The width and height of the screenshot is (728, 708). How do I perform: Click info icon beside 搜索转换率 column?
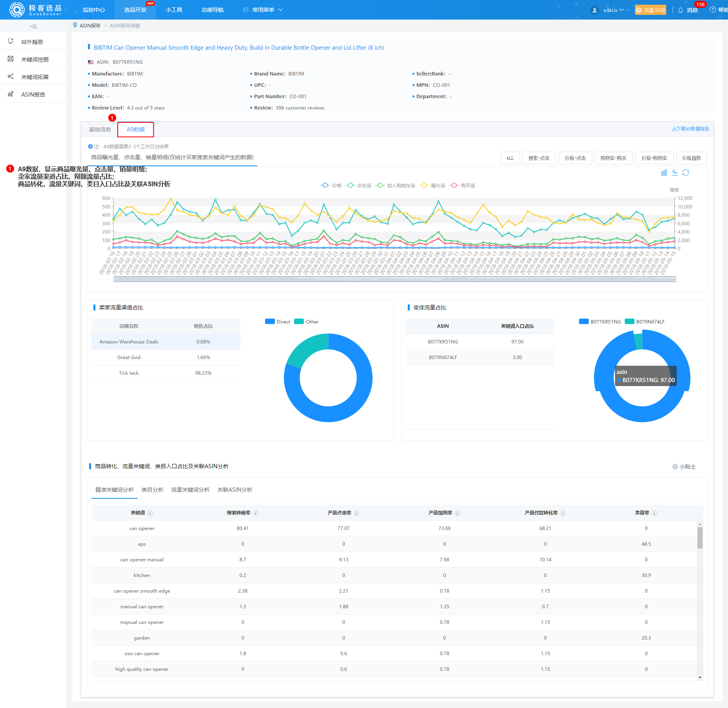click(256, 513)
